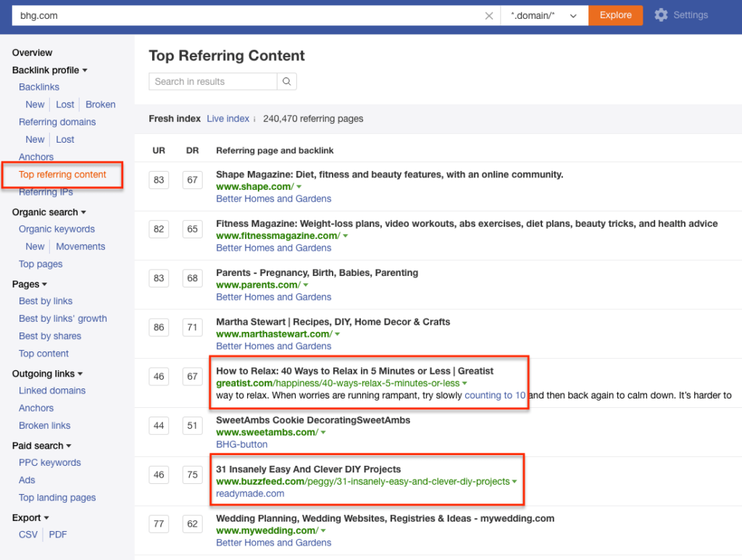
Task: Select the Fresh index tab
Action: tap(175, 119)
